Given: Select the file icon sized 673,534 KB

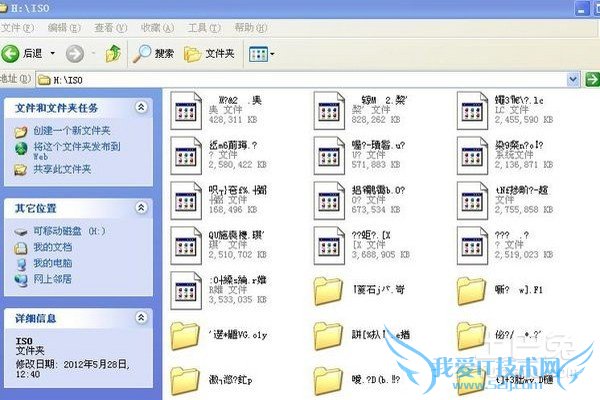Looking at the screenshot, I should [x=329, y=201].
